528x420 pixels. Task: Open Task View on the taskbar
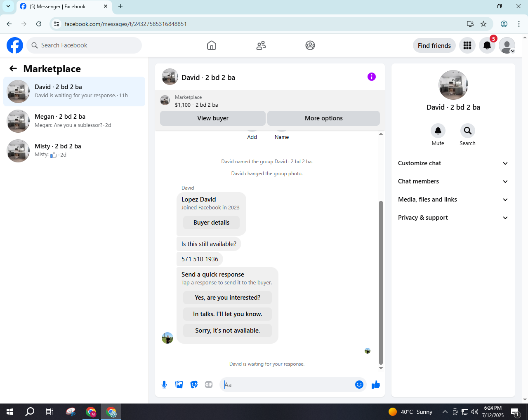(x=49, y=412)
